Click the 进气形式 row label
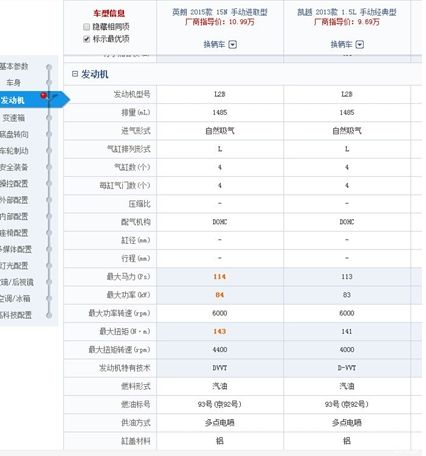 (136, 131)
